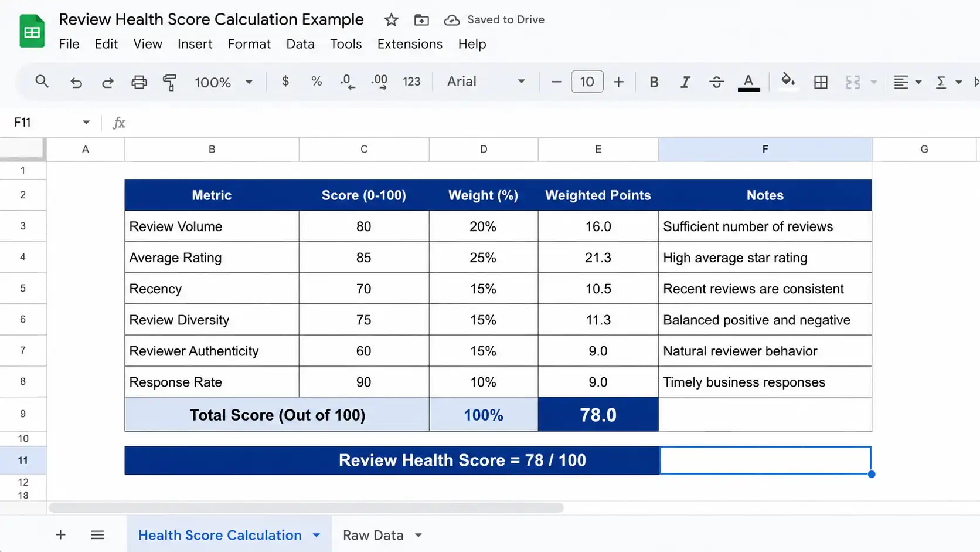Select column B header

coord(212,149)
